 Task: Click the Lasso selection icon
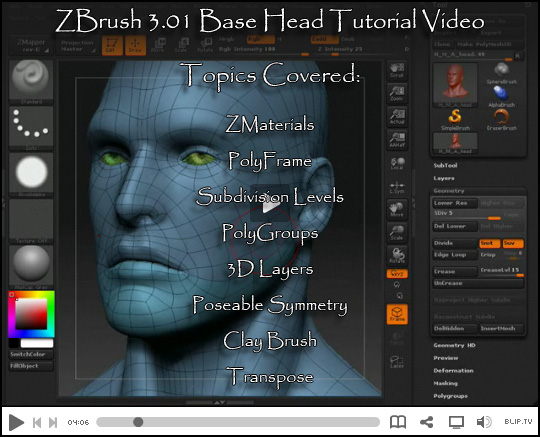(x=397, y=361)
